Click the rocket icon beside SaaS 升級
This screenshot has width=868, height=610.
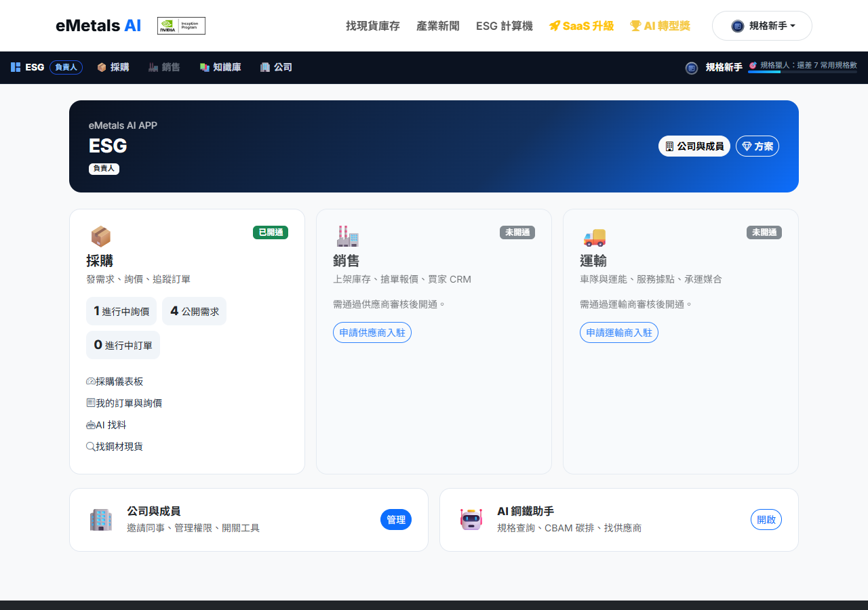(x=555, y=26)
